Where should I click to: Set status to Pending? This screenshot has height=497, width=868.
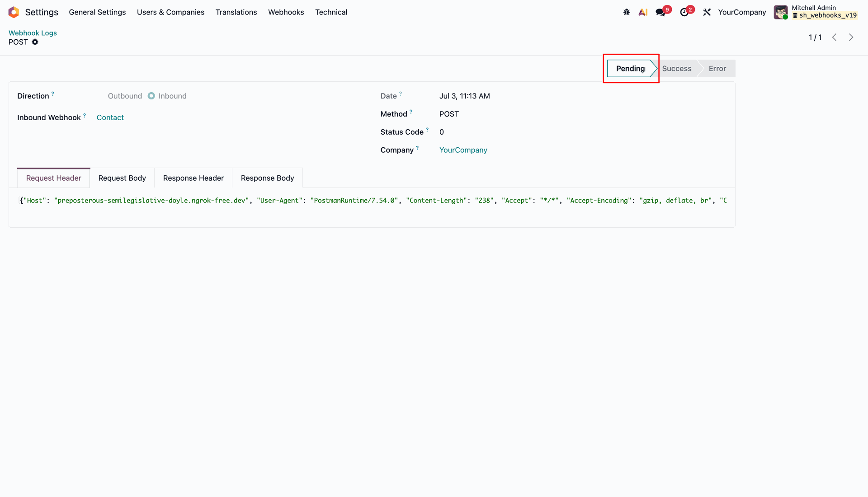click(x=630, y=69)
